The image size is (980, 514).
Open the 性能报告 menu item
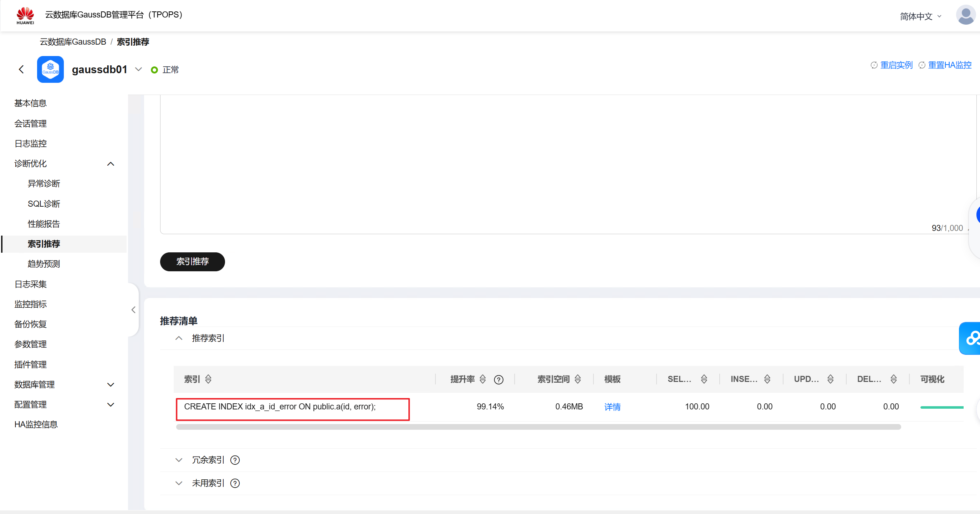(44, 224)
